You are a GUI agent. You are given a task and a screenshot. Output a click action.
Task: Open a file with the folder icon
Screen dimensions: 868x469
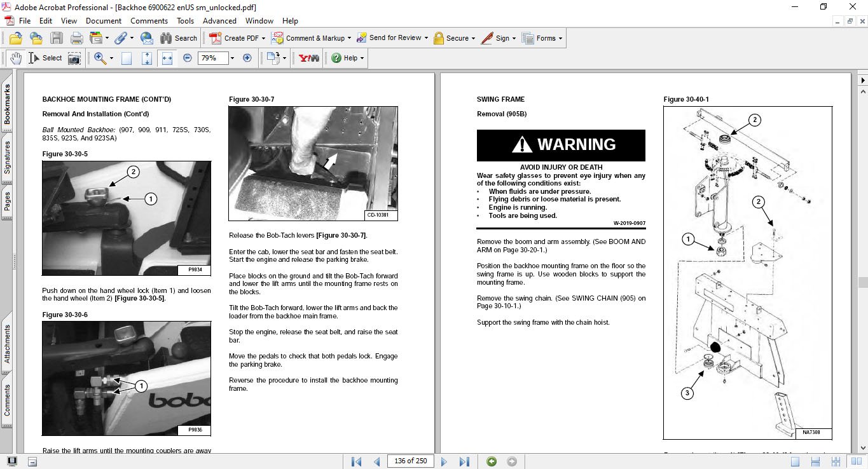pyautogui.click(x=17, y=38)
